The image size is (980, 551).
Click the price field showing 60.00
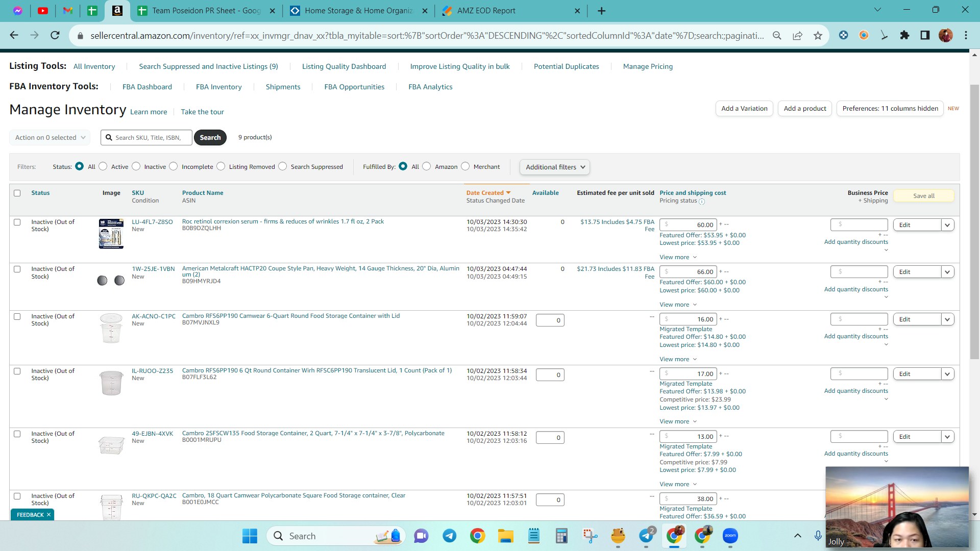click(688, 225)
